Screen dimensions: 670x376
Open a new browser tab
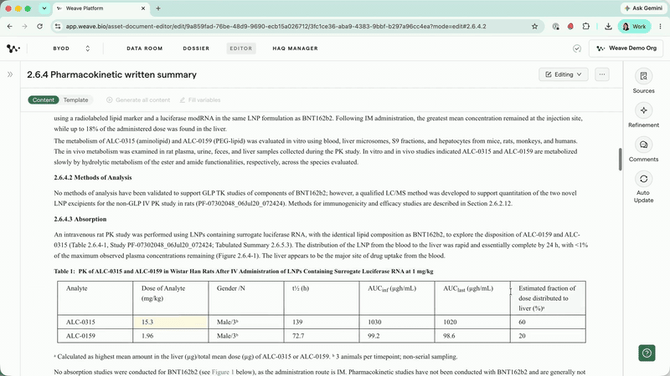point(158,8)
